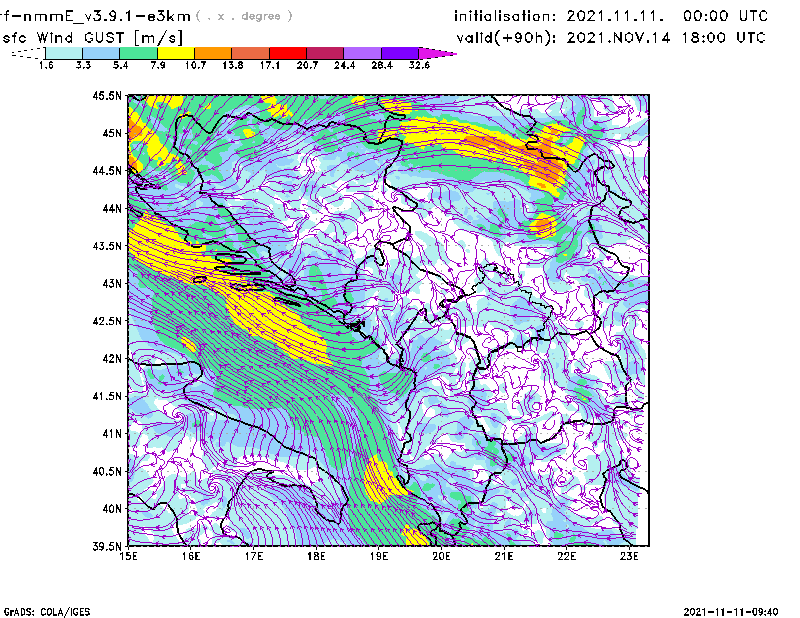The width and height of the screenshot is (800, 618).
Task: Click the '00:00 UTC' initialisation time
Action: pos(726,16)
